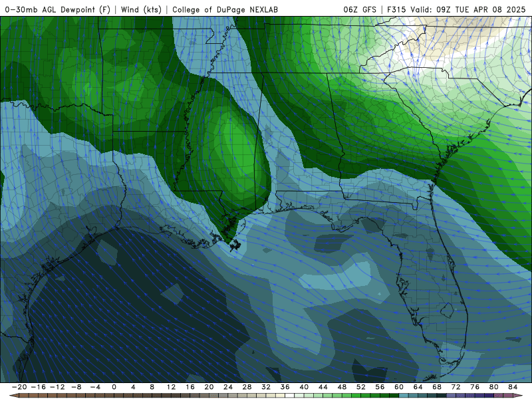Click the '64' legend value
The width and height of the screenshot is (532, 399).
click(418, 387)
